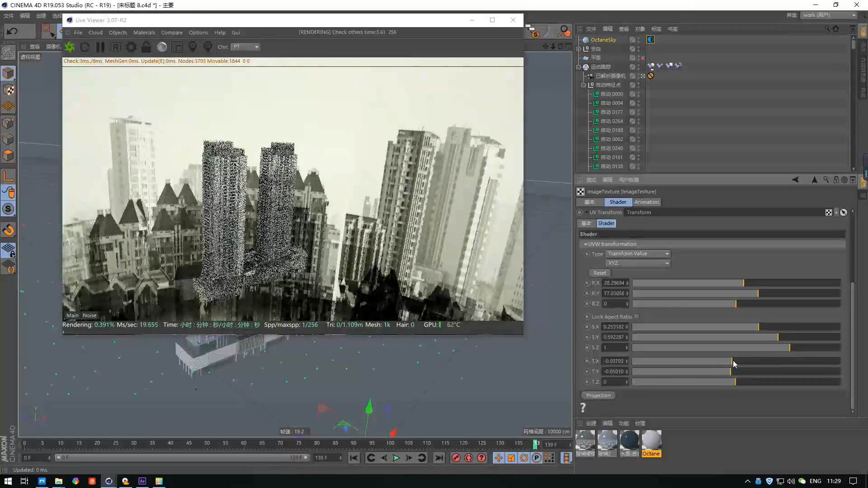The height and width of the screenshot is (488, 868).
Task: Open the Materials menu in Live Viewer
Action: [x=144, y=33]
